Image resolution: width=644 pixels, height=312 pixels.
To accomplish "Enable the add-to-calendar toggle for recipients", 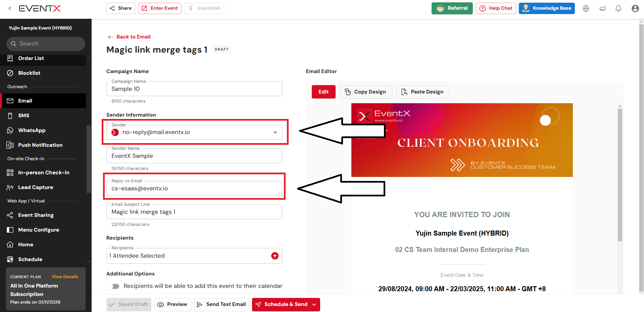I will [113, 286].
